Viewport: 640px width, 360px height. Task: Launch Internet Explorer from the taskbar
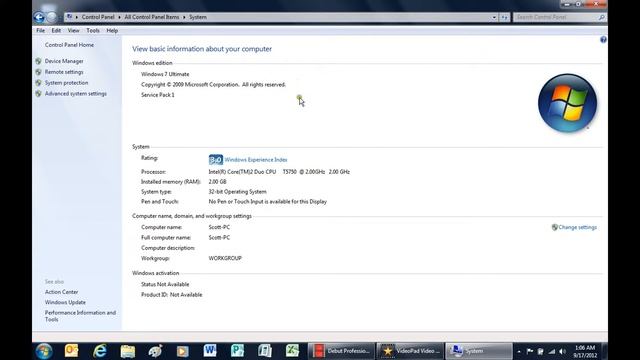[100, 351]
